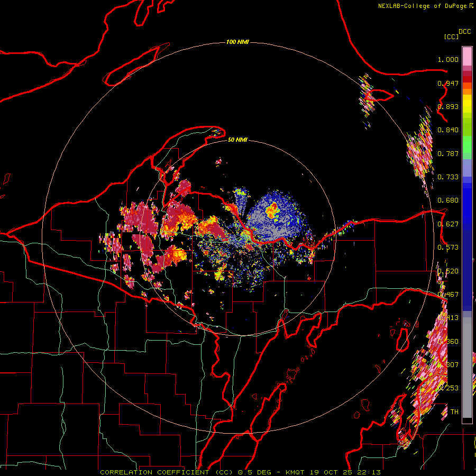Pick the orange swatch on the color bar
This screenshot has height=476, width=476.
pos(467,91)
